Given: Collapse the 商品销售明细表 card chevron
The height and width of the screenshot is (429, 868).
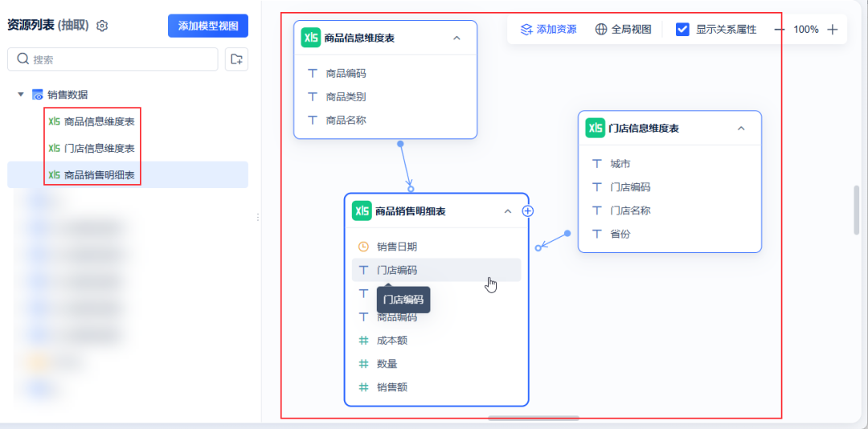Looking at the screenshot, I should [x=508, y=211].
